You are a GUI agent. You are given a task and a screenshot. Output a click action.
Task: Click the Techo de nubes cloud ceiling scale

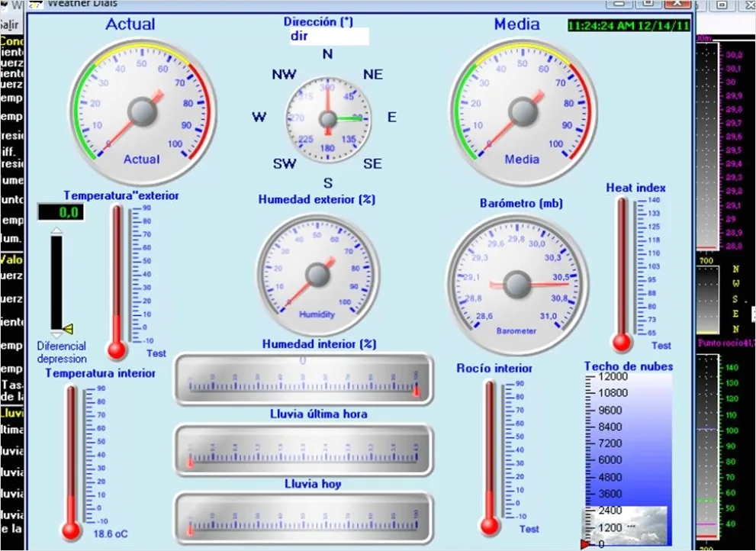(x=628, y=460)
